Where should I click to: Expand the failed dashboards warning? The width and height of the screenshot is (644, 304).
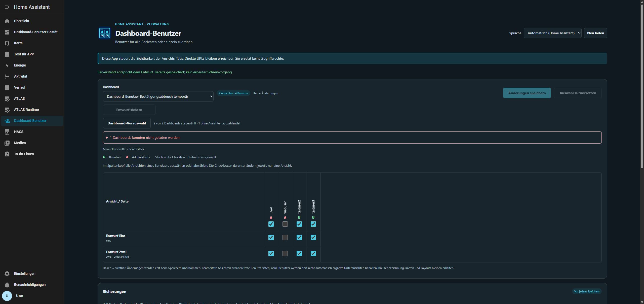(x=352, y=138)
